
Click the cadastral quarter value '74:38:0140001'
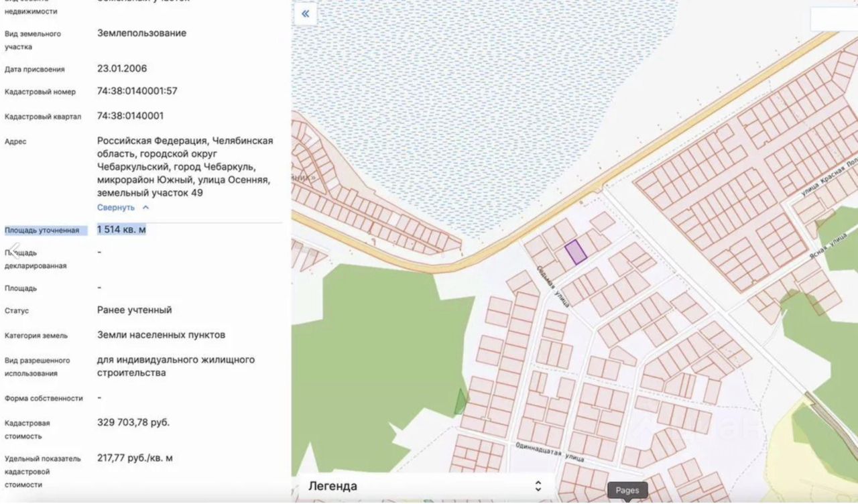click(x=131, y=116)
